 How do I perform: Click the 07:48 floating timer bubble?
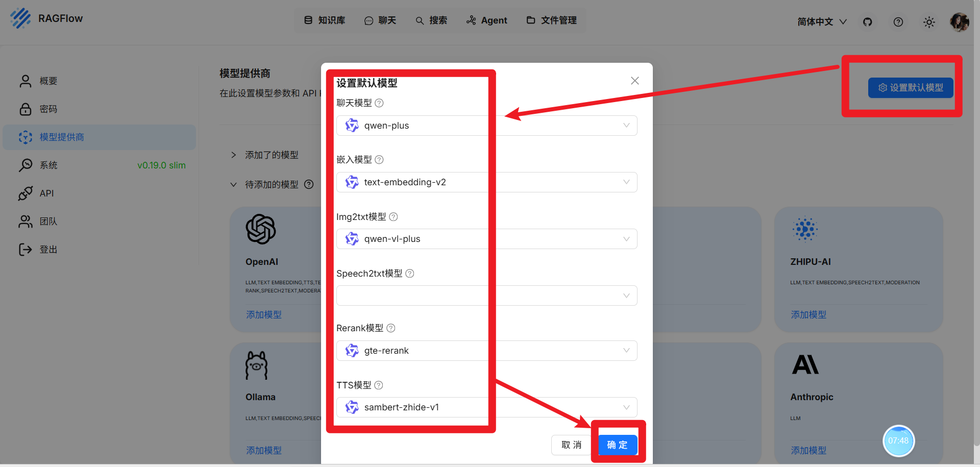[898, 441]
